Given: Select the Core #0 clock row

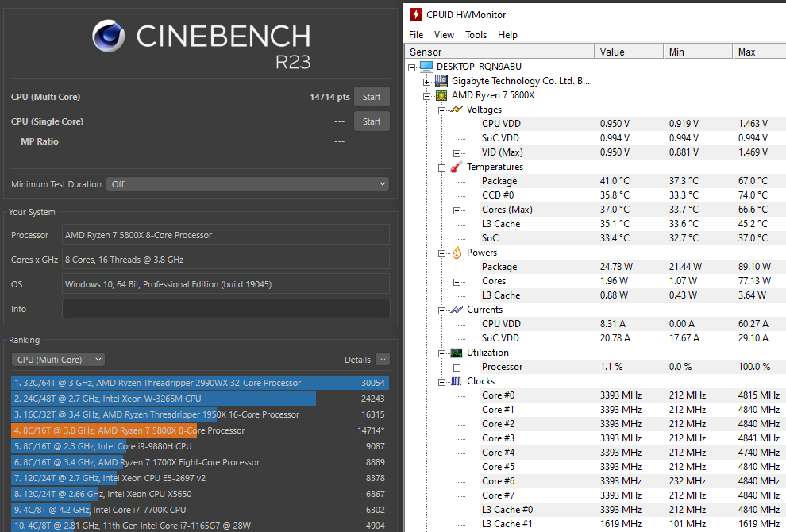Looking at the screenshot, I should click(632, 395).
